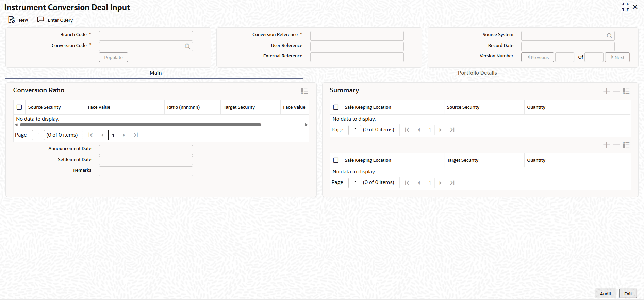The width and height of the screenshot is (644, 301).
Task: Click the Enter Query speech bubble icon
Action: pyautogui.click(x=40, y=20)
